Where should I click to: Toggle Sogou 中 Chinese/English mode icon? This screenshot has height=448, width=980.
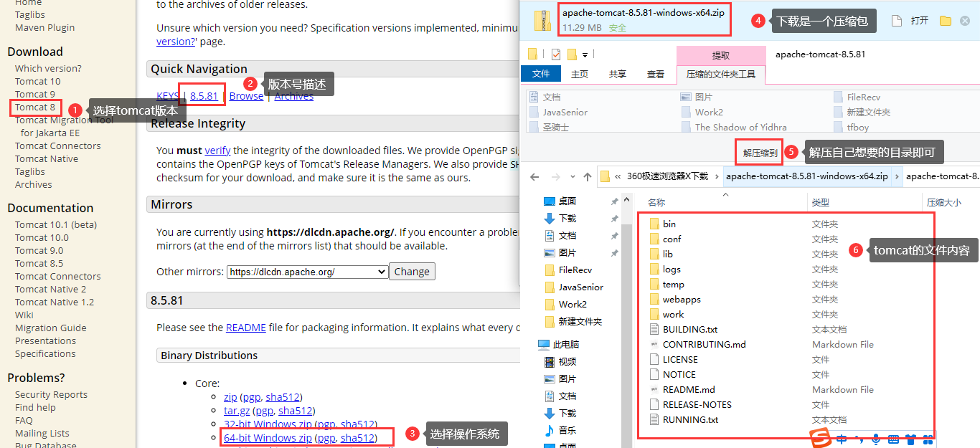point(842,439)
